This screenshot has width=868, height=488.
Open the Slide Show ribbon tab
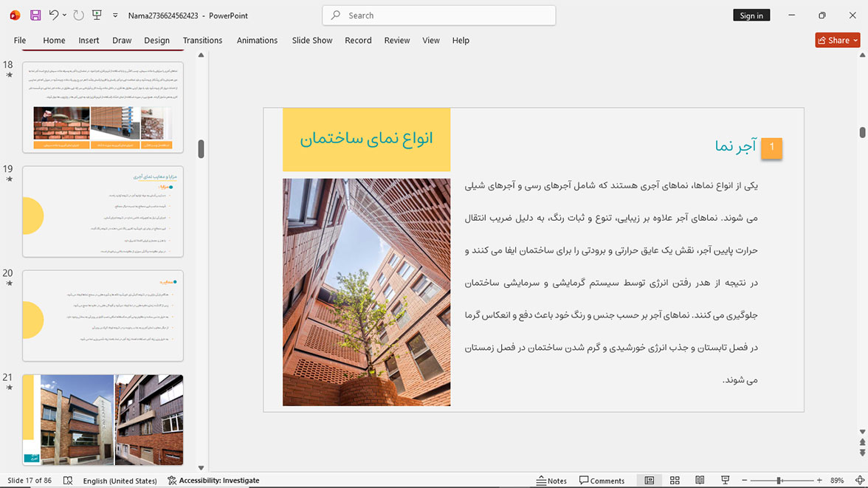click(312, 41)
